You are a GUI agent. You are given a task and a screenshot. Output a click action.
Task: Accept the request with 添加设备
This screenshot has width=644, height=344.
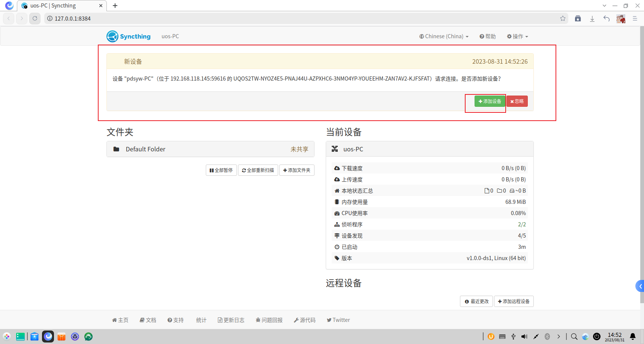[490, 101]
